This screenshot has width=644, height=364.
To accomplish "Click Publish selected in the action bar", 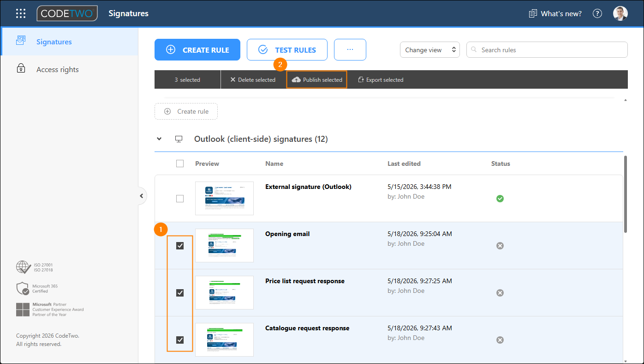I will [x=317, y=79].
